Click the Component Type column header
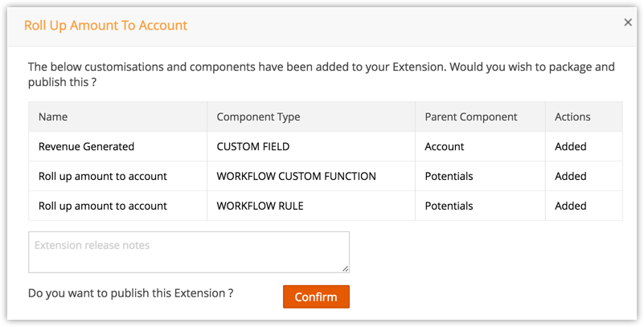This screenshot has height=327, width=644. coord(258,116)
